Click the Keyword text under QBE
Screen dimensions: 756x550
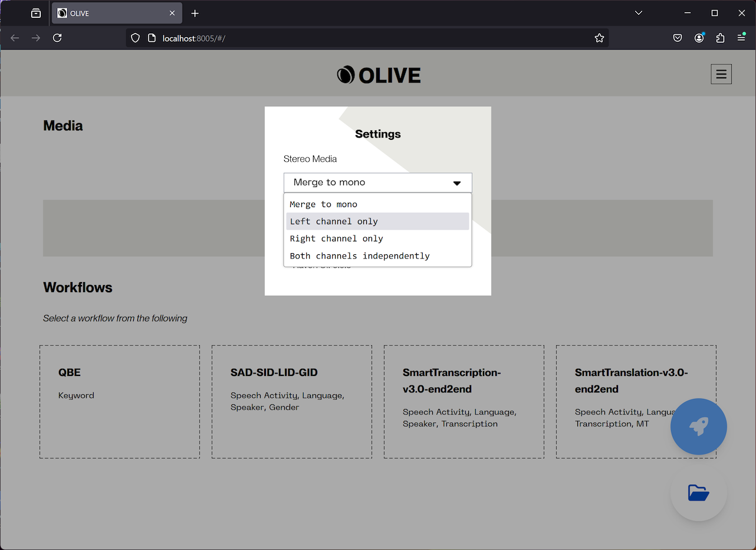coord(76,395)
